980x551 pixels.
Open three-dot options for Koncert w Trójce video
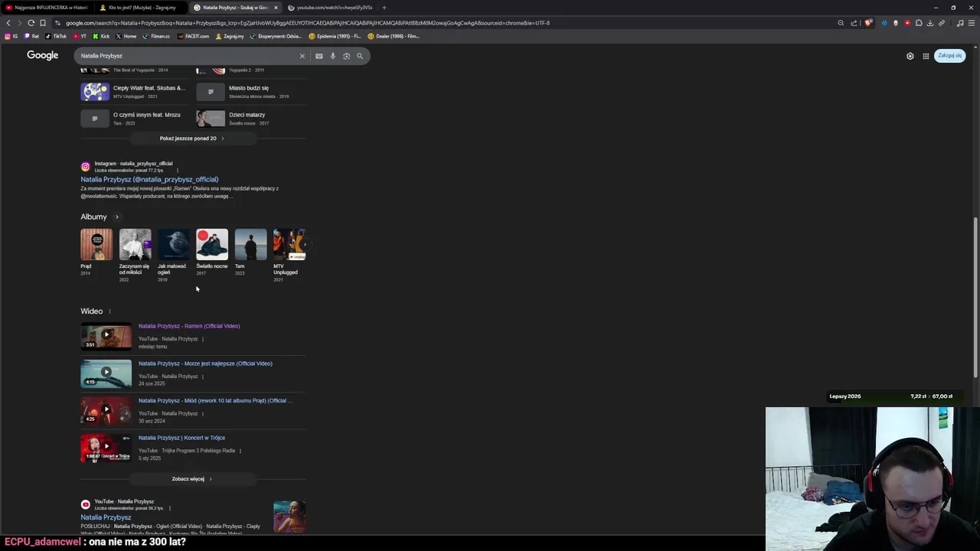pyautogui.click(x=240, y=451)
